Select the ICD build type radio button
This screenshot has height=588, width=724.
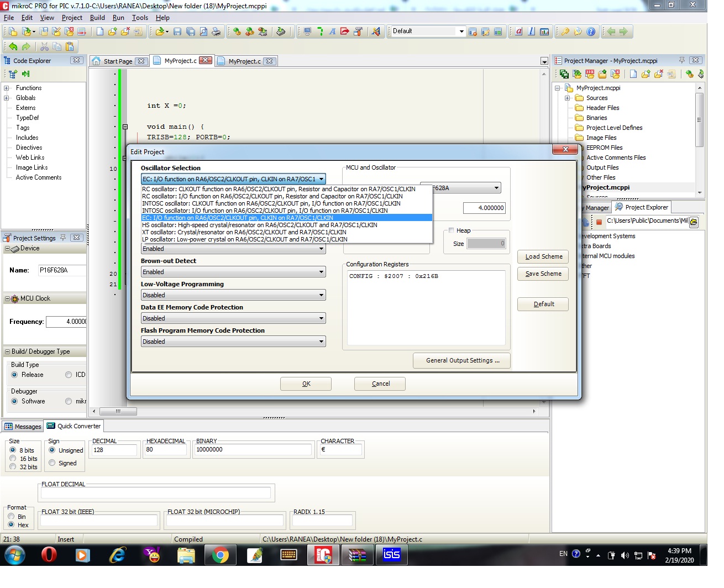[69, 375]
